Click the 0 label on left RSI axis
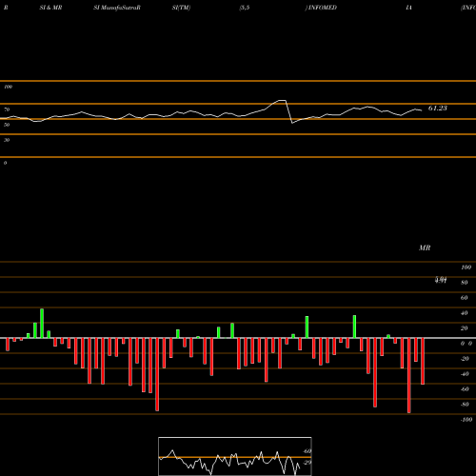The image size is (476, 476). pos(5,163)
